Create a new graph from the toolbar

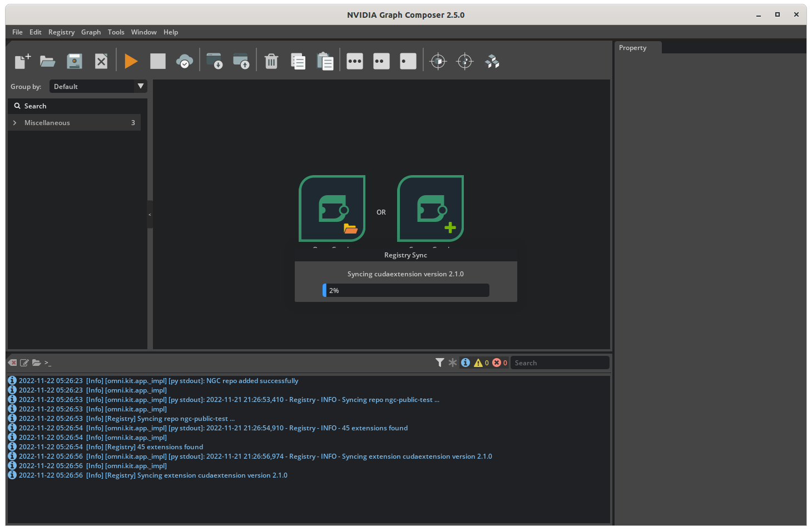(x=22, y=61)
